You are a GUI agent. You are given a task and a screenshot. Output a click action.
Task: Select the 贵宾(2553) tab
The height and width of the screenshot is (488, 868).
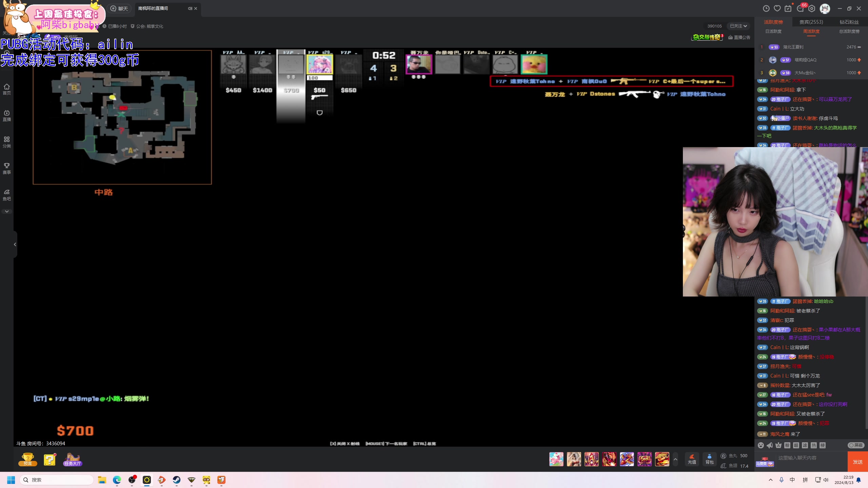811,22
